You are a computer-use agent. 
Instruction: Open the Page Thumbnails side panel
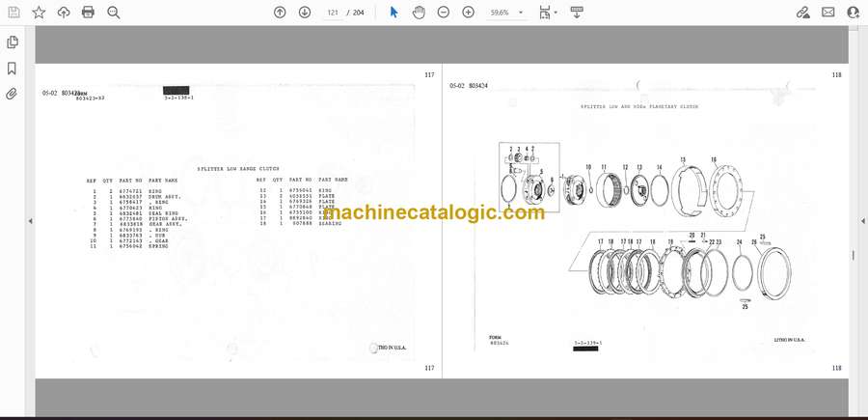pyautogui.click(x=13, y=42)
